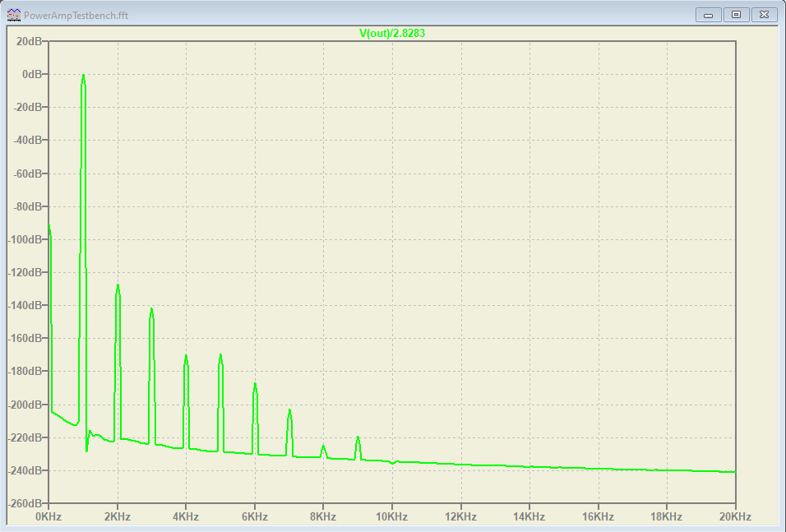Screen dimensions: 786x532
Task: Click the 4KHz horizontal axis label
Action: tap(186, 516)
